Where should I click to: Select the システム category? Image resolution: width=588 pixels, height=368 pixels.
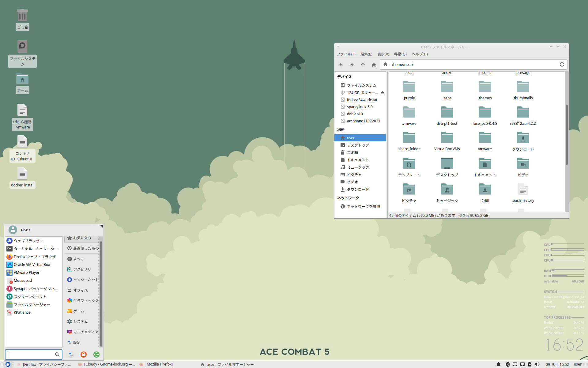click(x=82, y=321)
